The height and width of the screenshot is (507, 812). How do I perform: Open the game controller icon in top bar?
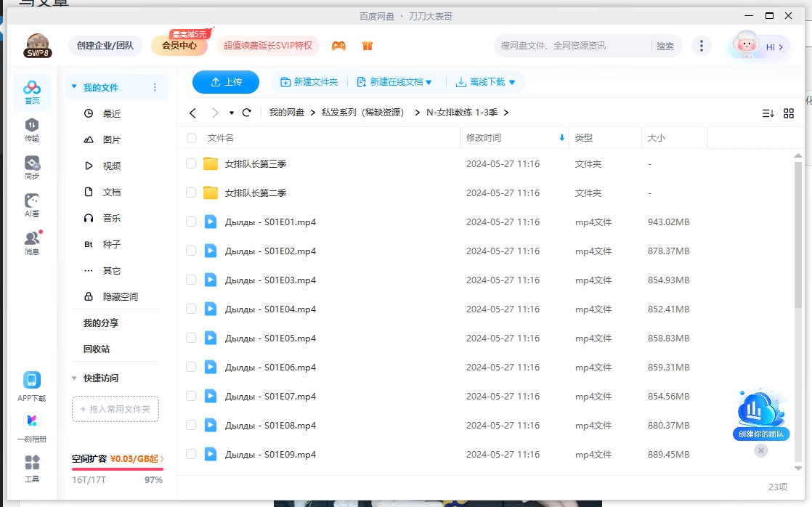(338, 45)
